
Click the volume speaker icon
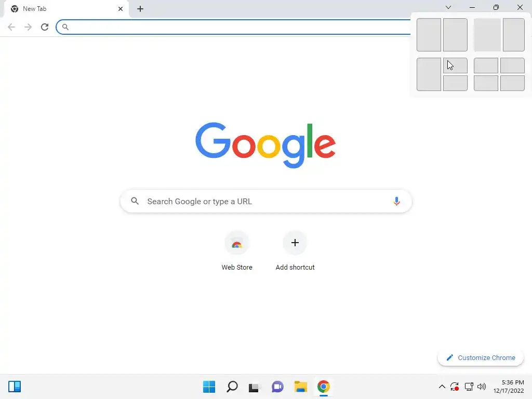point(482,387)
